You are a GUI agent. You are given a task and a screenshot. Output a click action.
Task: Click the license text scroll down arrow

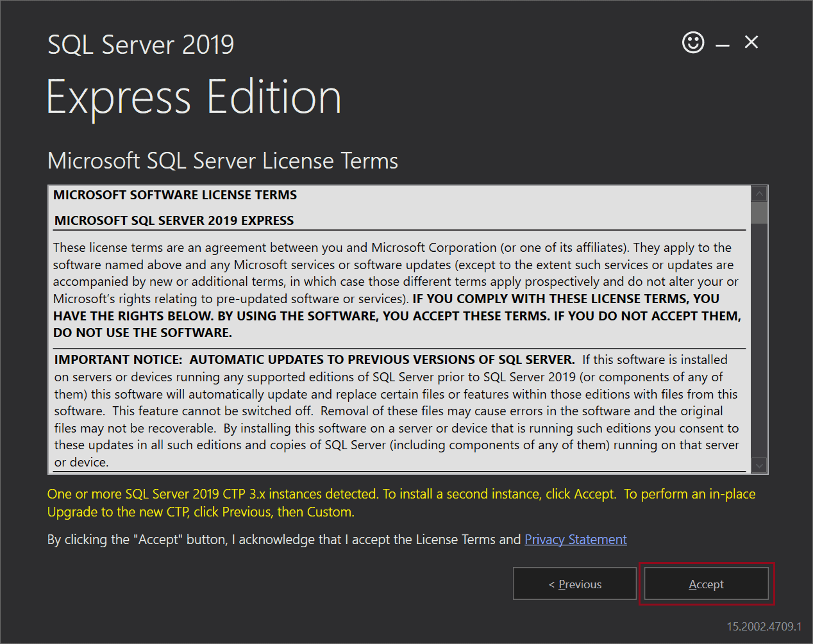(759, 466)
